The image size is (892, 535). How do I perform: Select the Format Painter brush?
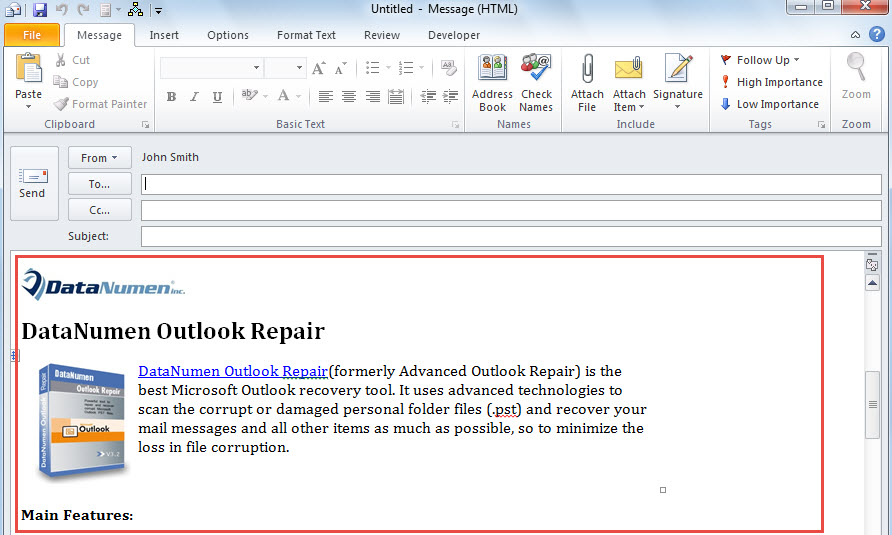pyautogui.click(x=61, y=104)
